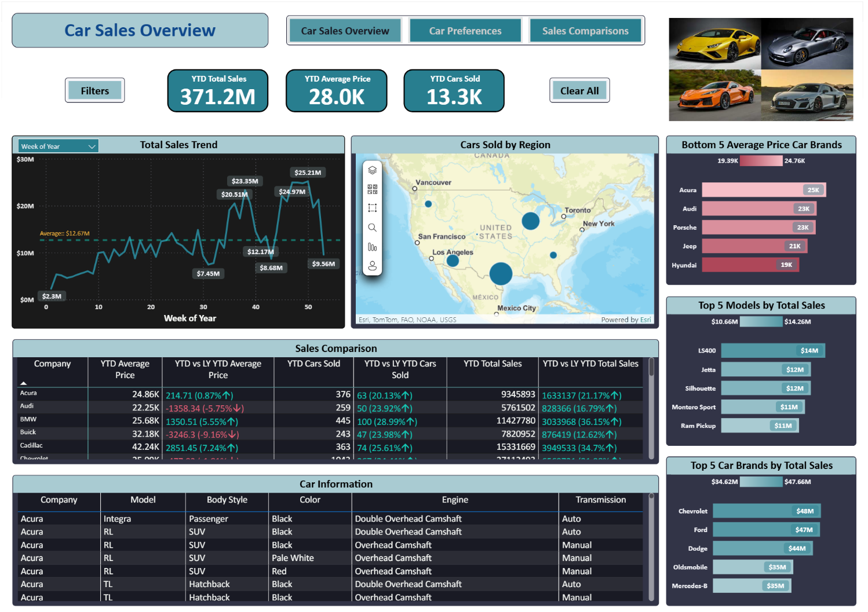Select the Hyundai bar in Bottom 5 chart
This screenshot has height=612, width=868.
pyautogui.click(x=750, y=265)
